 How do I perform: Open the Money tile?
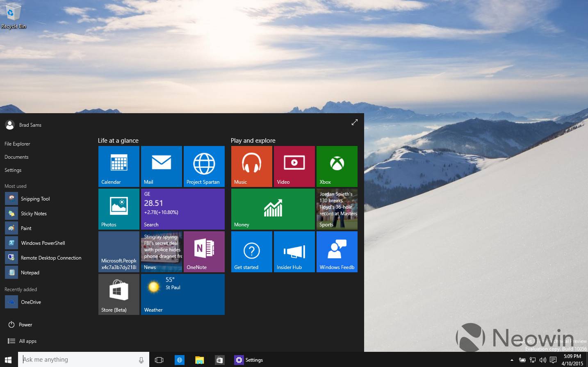pos(273,209)
